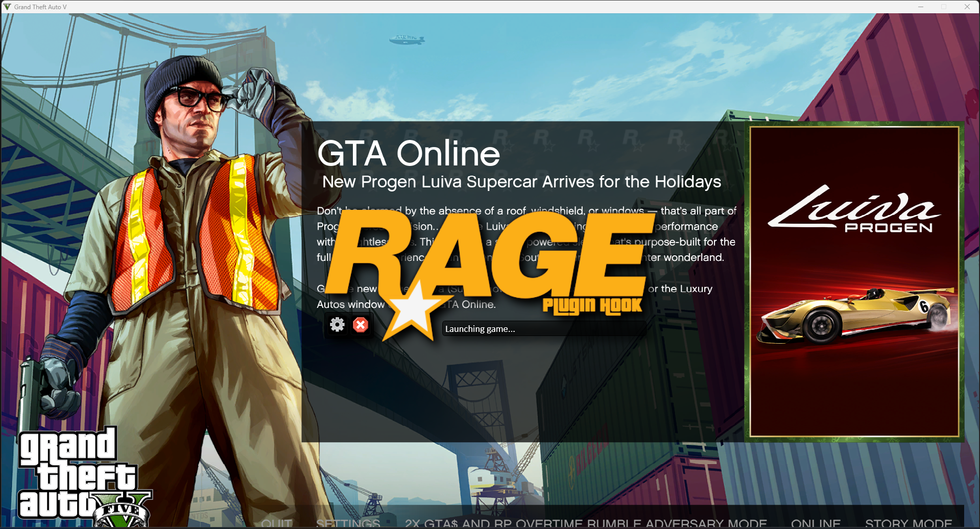Click the New Progen Luiva Supercar headline
980x529 pixels.
pos(521,182)
